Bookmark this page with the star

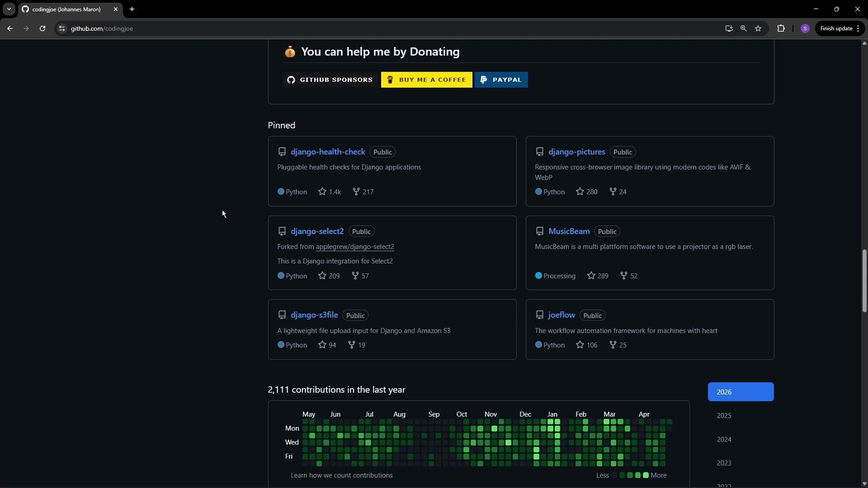(758, 28)
